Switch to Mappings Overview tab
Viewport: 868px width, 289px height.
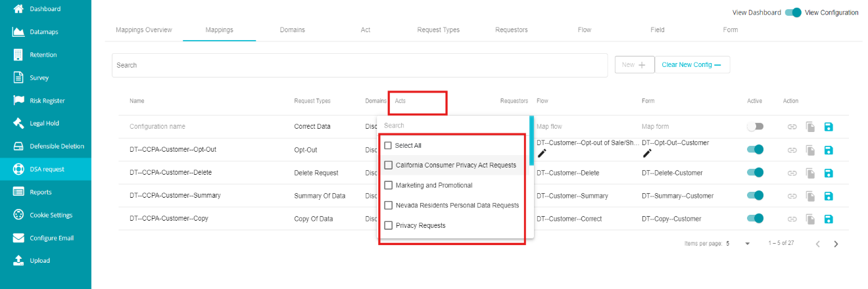coord(144,30)
